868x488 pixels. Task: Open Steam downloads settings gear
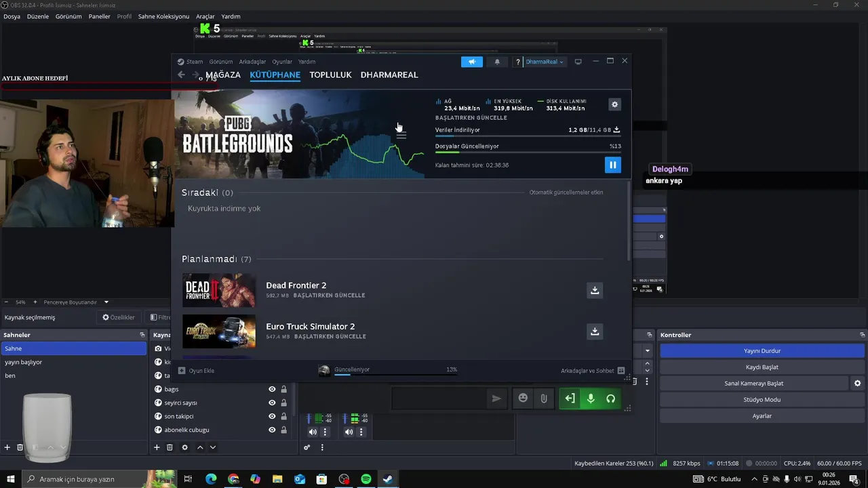[x=614, y=104]
